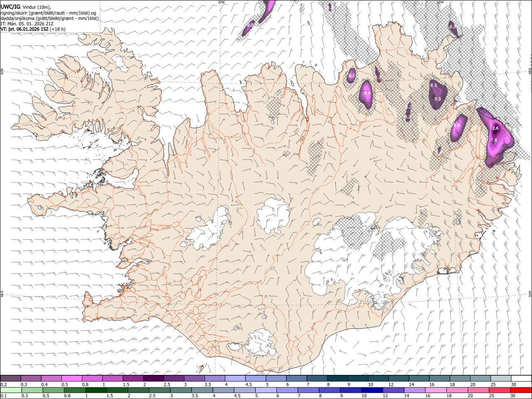Click the valid time 'VT: þri. 06.01.2026 15Z'
The image size is (532, 399).
pyautogui.click(x=25, y=29)
